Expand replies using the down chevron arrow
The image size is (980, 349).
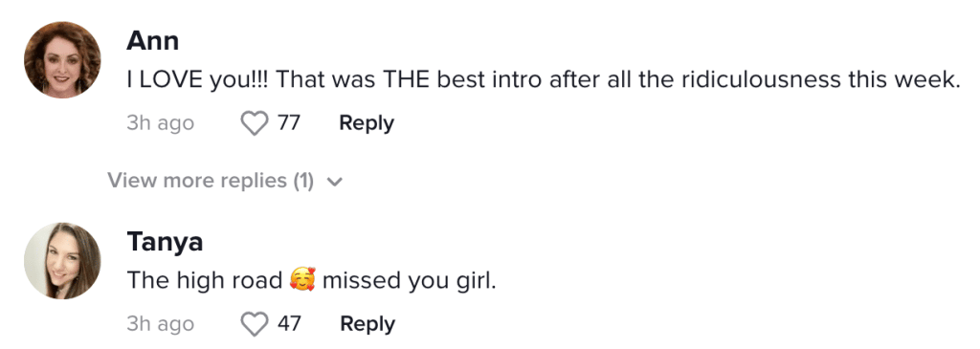[x=335, y=183]
